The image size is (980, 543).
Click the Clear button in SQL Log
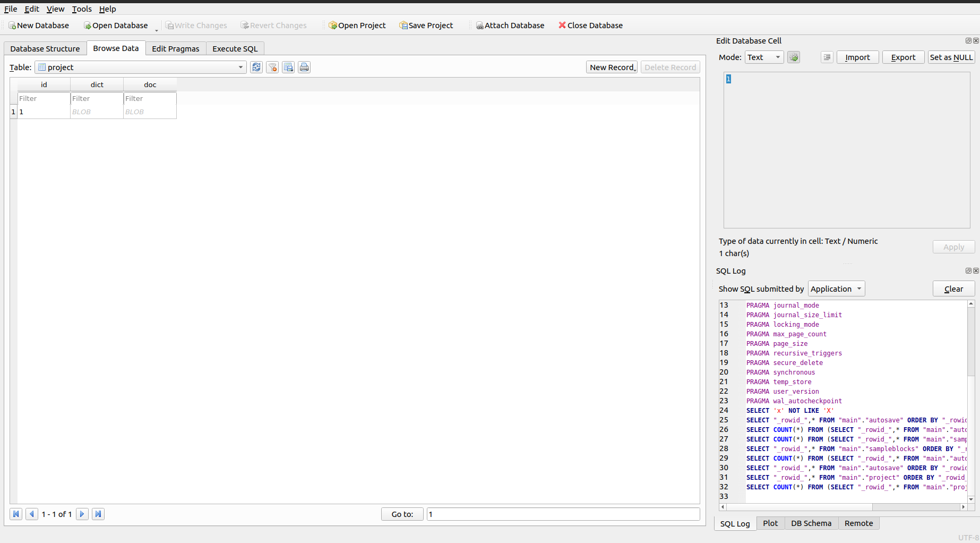pos(954,289)
